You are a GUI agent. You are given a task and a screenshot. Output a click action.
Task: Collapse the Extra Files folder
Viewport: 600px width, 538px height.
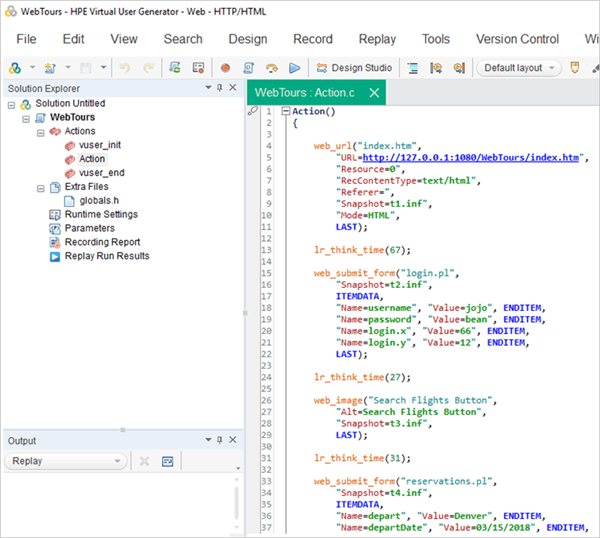click(x=41, y=188)
